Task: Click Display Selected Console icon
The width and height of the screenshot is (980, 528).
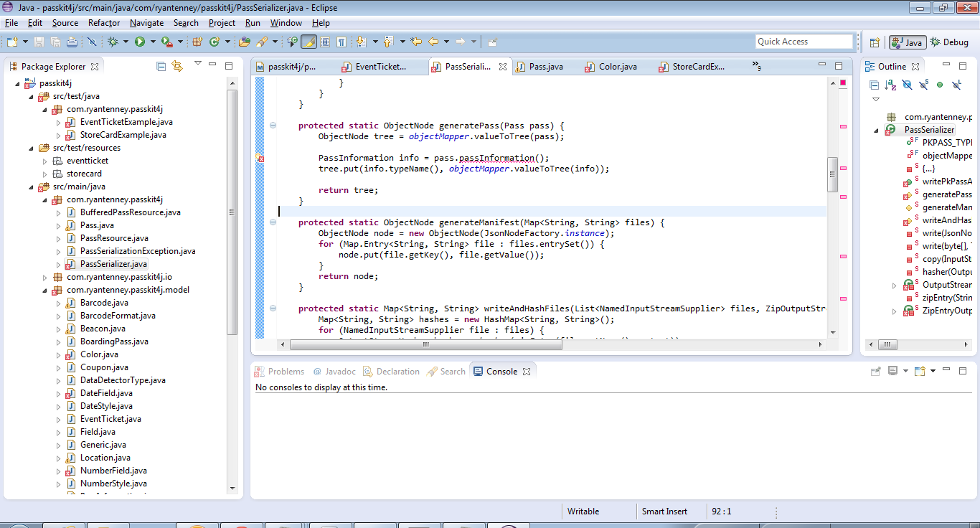Action: click(892, 371)
